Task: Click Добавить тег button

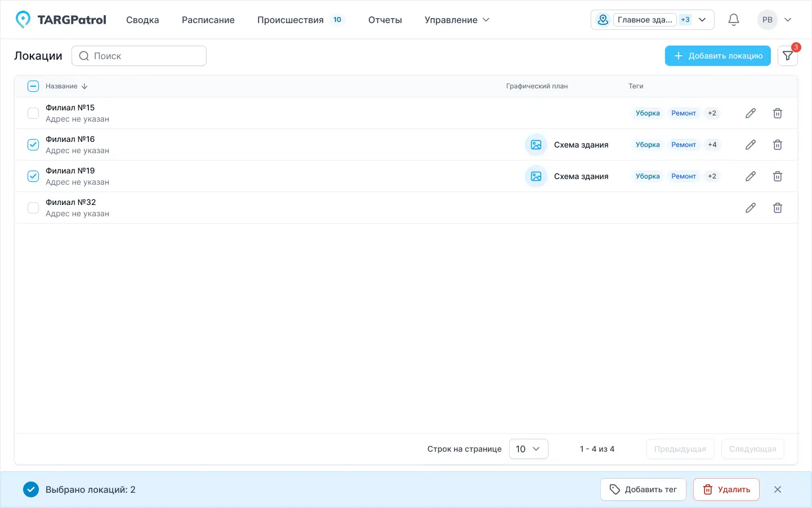Action: pyautogui.click(x=643, y=489)
